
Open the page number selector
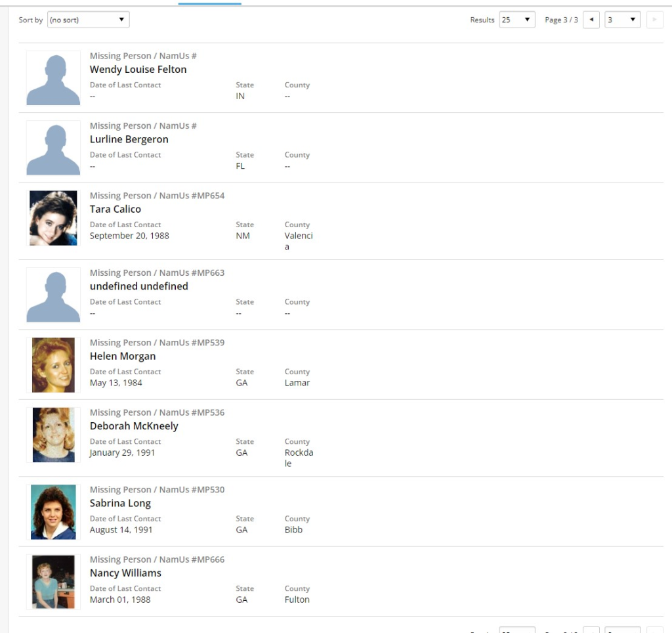pos(622,20)
